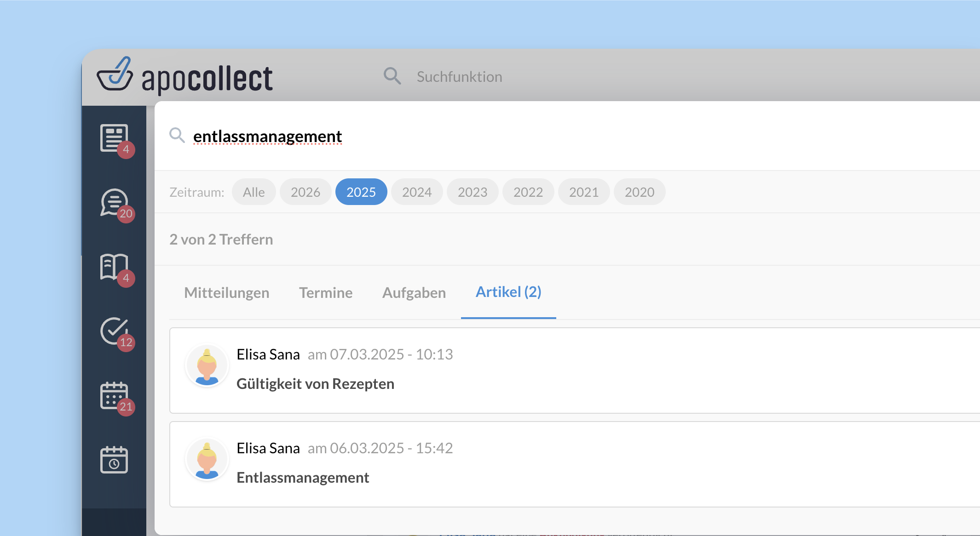The height and width of the screenshot is (536, 980).
Task: Filter results to year 2026
Action: [306, 192]
